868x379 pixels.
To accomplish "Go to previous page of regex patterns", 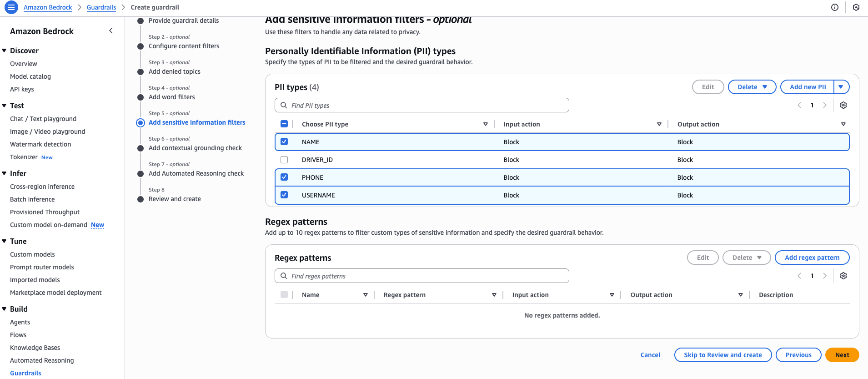I will coord(799,276).
